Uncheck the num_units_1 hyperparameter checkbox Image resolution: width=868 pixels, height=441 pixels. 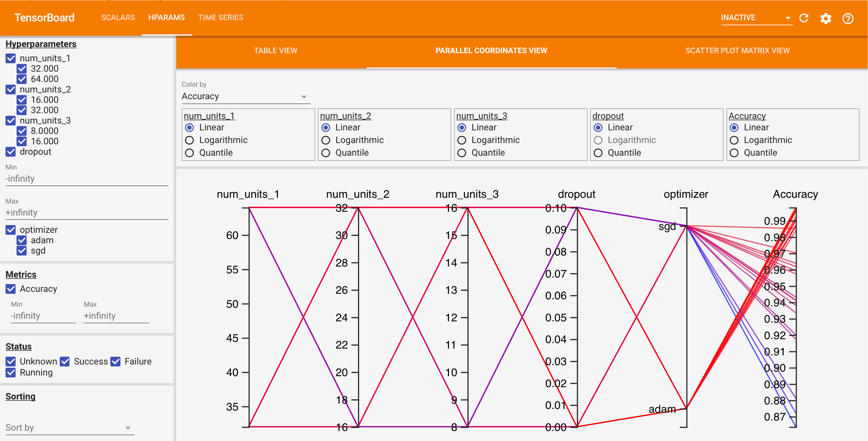11,58
